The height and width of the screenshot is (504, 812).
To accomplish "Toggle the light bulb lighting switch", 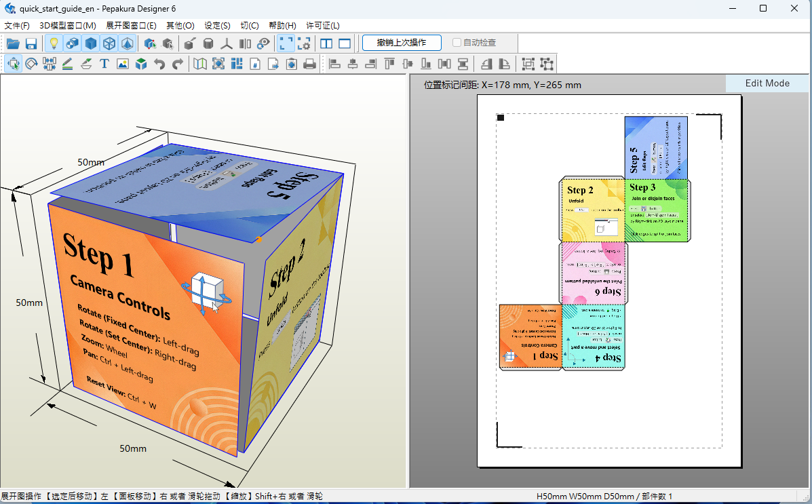I will coord(54,43).
